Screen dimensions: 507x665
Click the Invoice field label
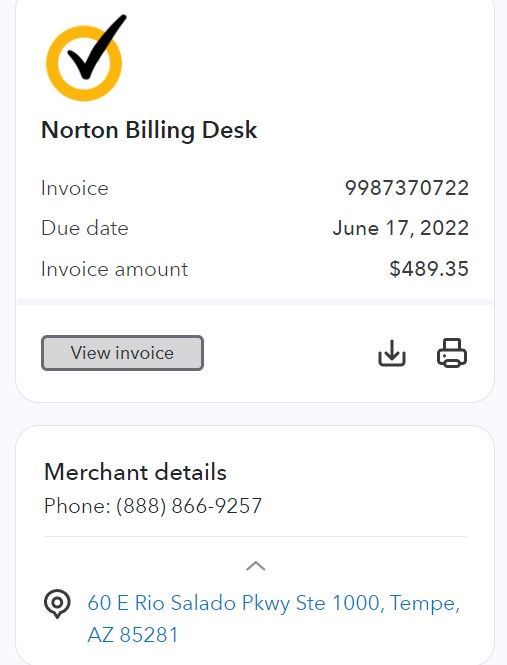pos(75,188)
